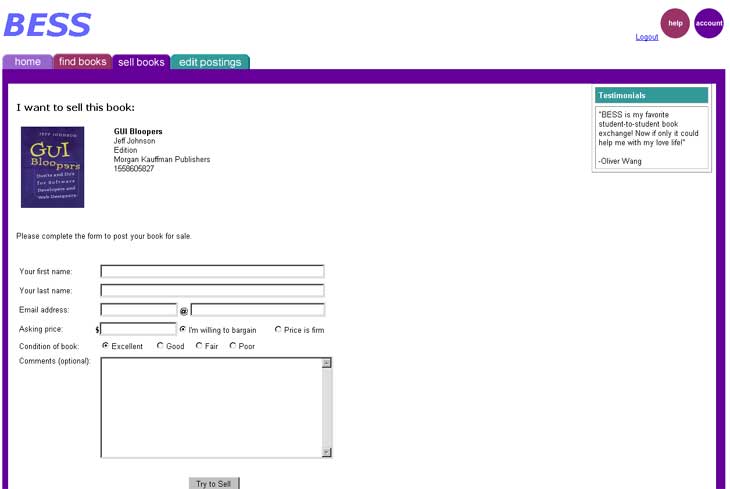This screenshot has width=730, height=489.
Task: Focus the Your first name field
Action: pyautogui.click(x=212, y=271)
